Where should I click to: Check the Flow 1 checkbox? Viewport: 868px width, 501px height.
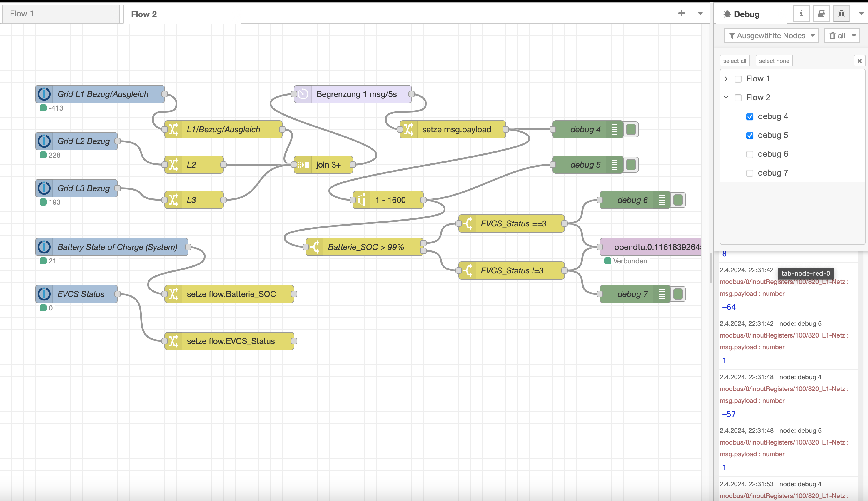click(x=738, y=79)
